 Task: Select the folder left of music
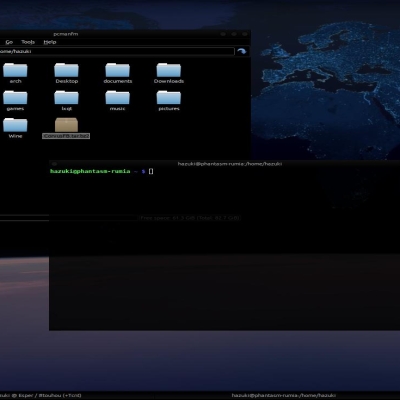pos(66,101)
